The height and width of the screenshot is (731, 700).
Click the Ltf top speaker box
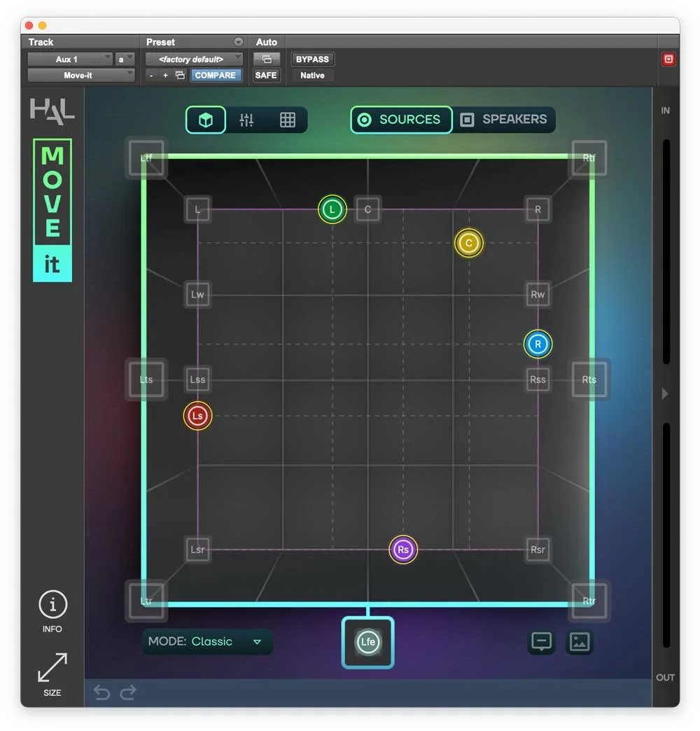pos(146,158)
